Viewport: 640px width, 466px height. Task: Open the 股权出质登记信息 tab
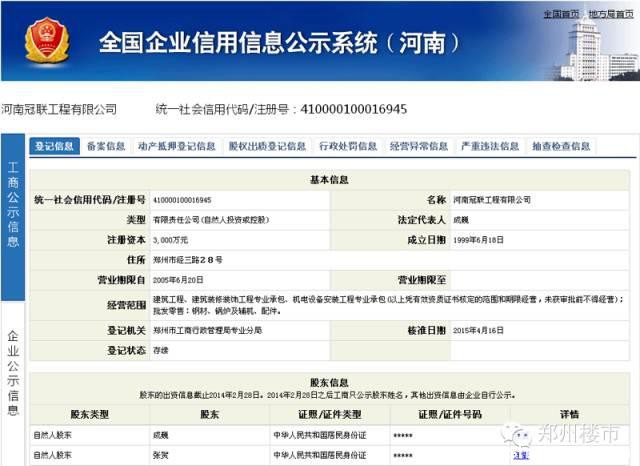click(267, 146)
